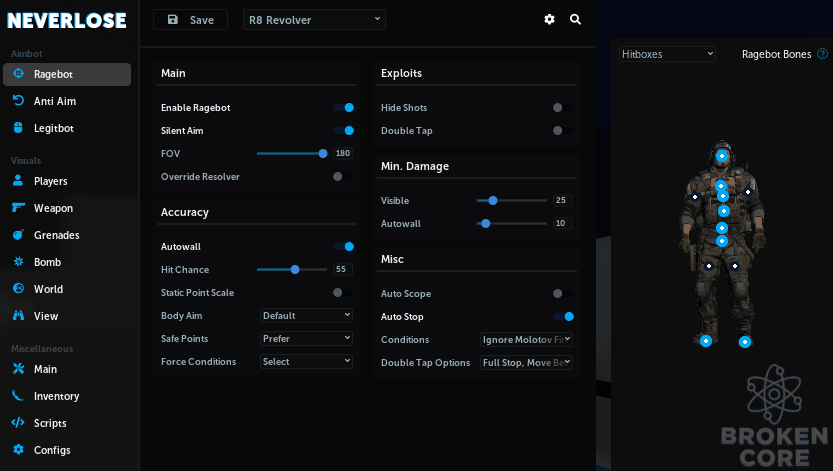Open the R8 Revolver weapon dropdown
Viewport: 833px width, 471px height.
pos(314,20)
